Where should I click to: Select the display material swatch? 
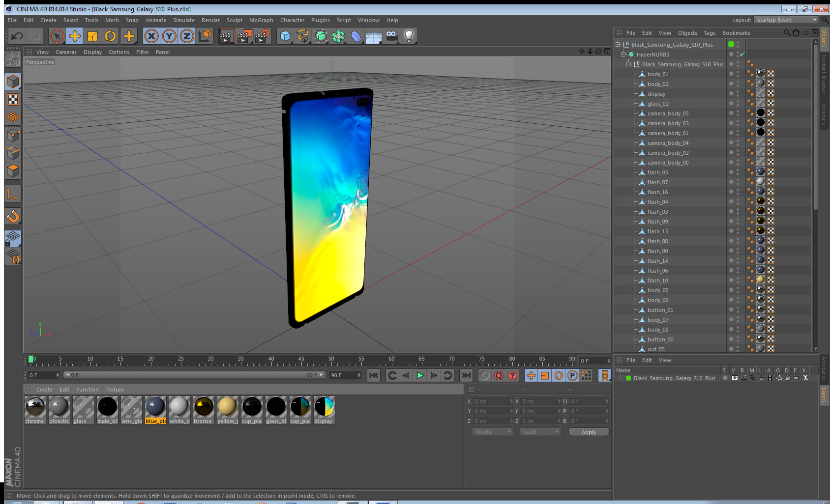324,410
